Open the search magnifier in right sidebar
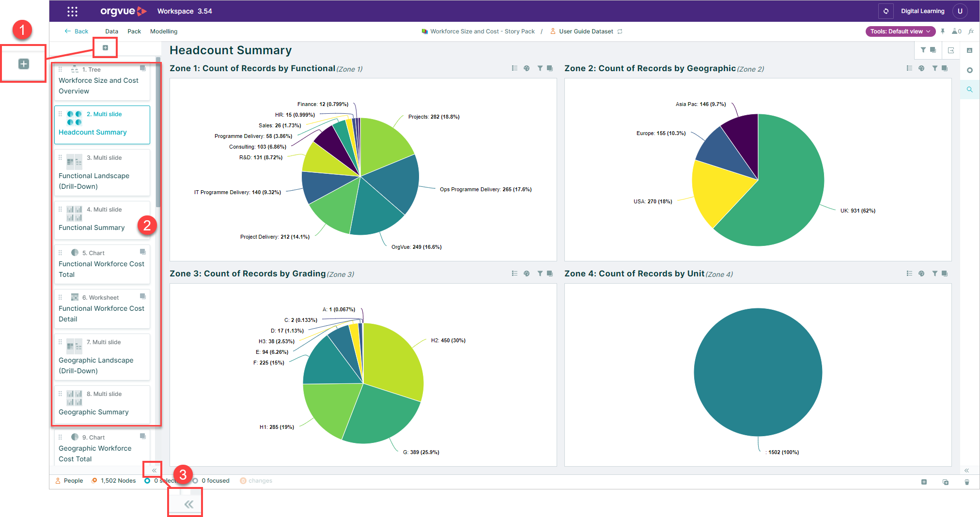 point(969,90)
